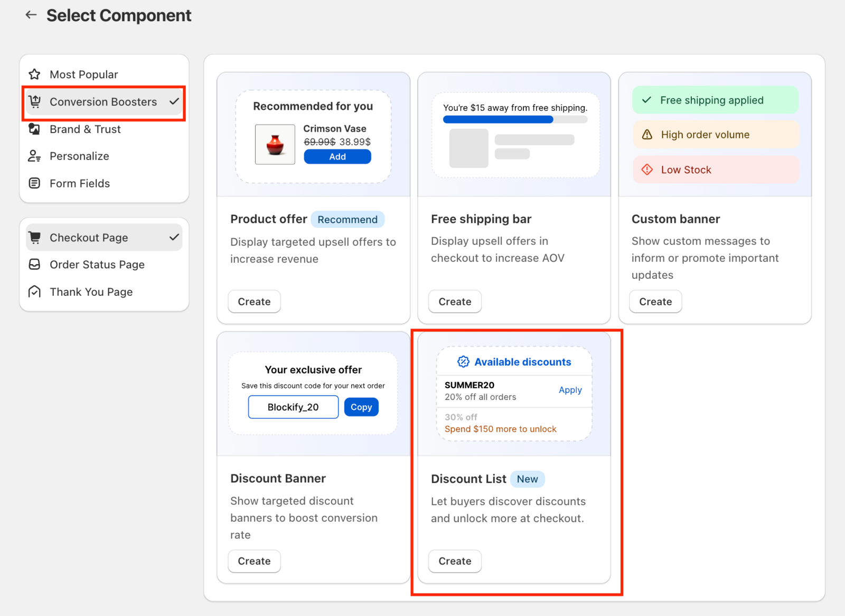845x616 pixels.
Task: Open the Form Fields category
Action: click(x=104, y=183)
